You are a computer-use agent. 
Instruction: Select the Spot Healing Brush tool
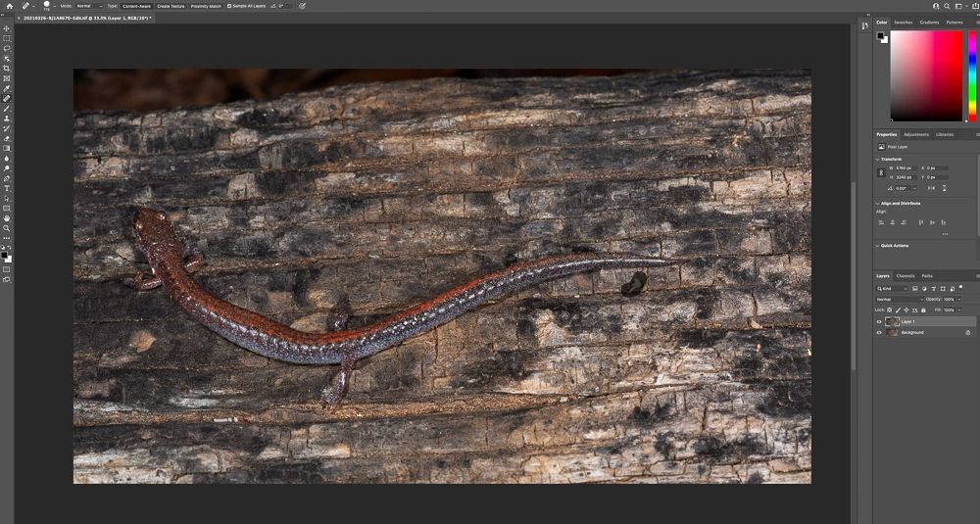[x=7, y=99]
